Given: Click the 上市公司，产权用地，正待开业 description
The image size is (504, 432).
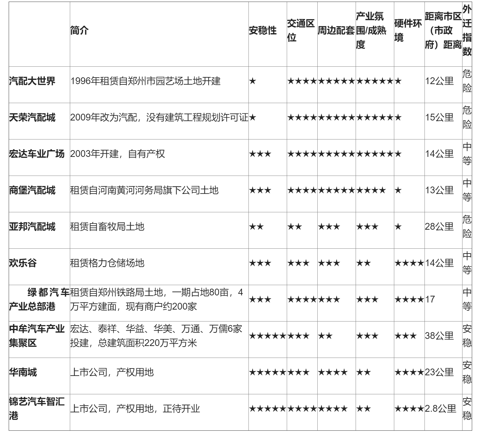Looking at the screenshot, I should (135, 409).
